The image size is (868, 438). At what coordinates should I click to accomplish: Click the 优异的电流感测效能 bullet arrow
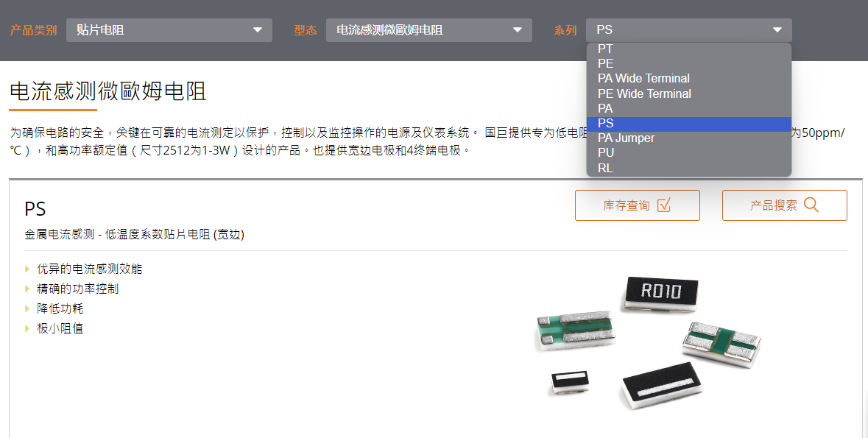pos(27,269)
